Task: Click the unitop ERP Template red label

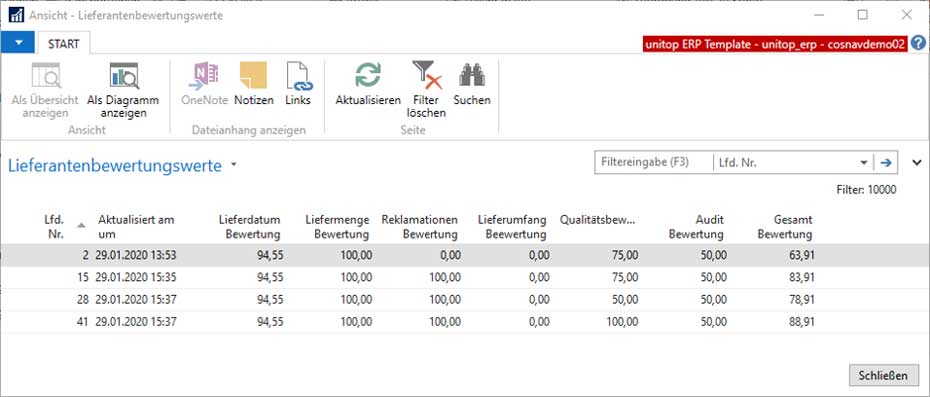Action: (775, 45)
